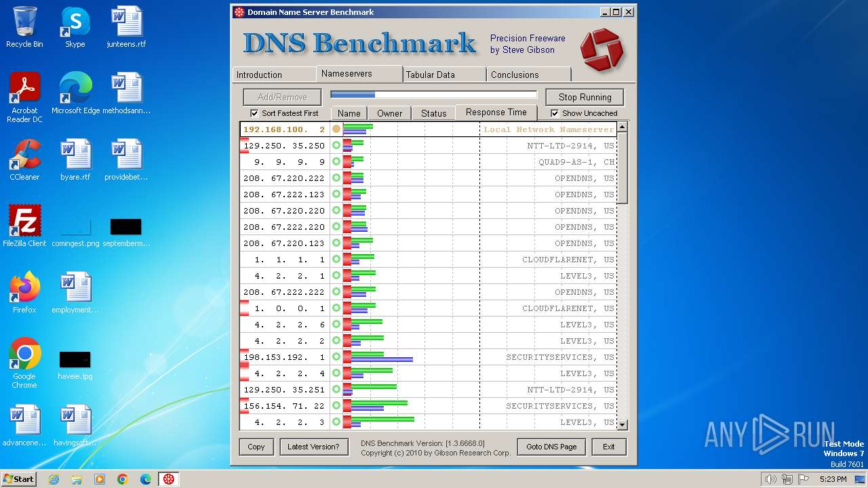Open the Windows Start menu
868x488 pixels.
[18, 479]
